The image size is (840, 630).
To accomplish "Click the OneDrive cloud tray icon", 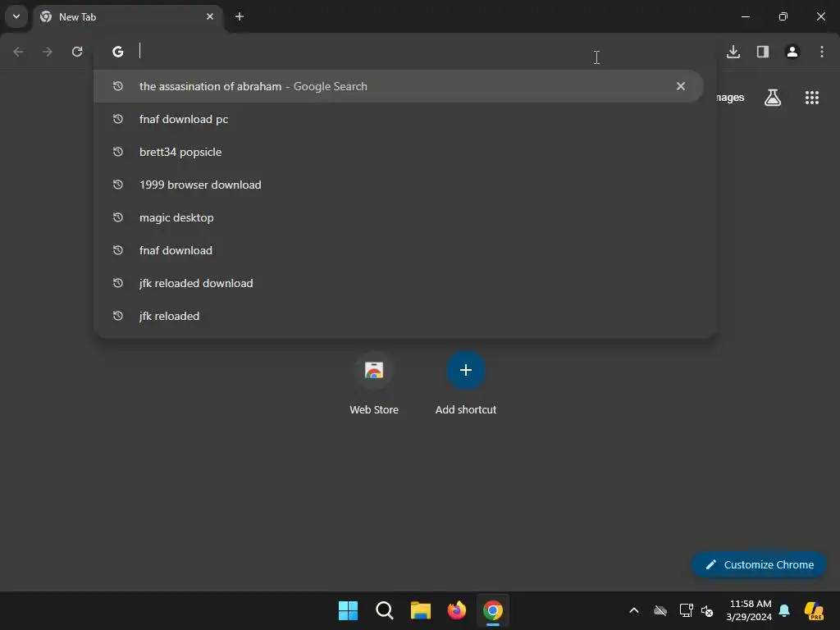I will click(660, 610).
